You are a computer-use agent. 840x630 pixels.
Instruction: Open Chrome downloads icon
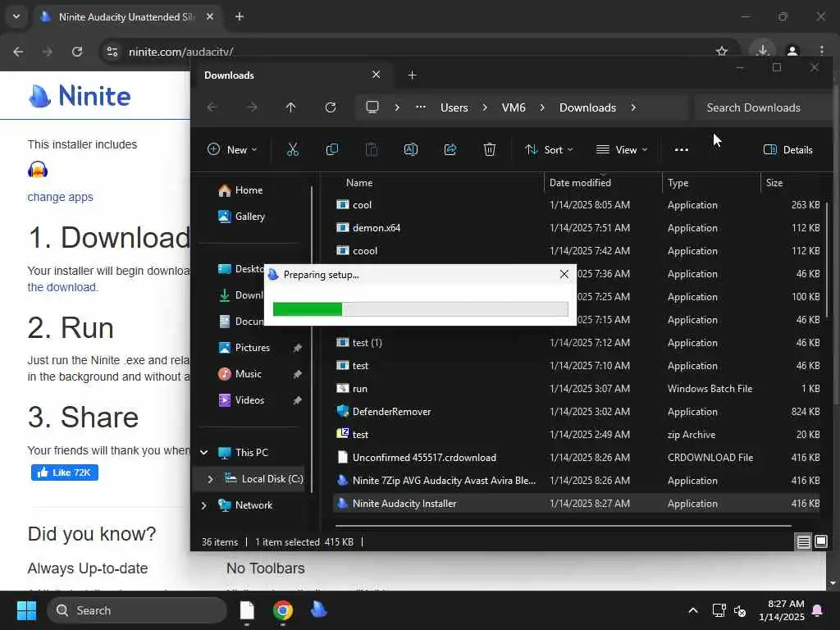point(762,51)
